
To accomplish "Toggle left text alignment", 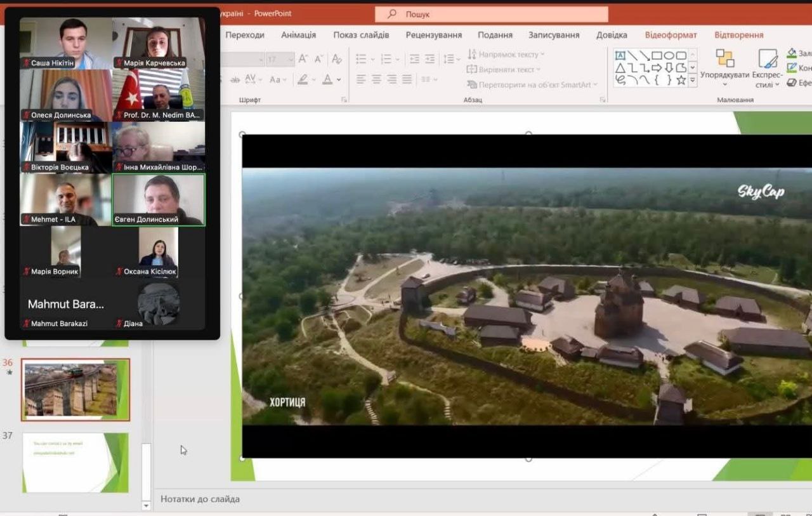I will click(361, 79).
